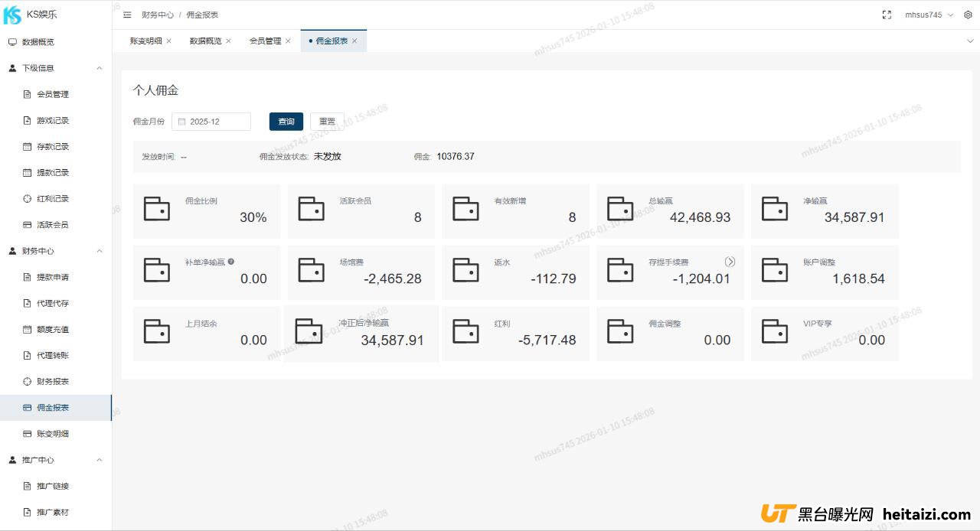980x531 pixels.
Task: Open 额度充值 in the sidebar
Action: click(56, 329)
